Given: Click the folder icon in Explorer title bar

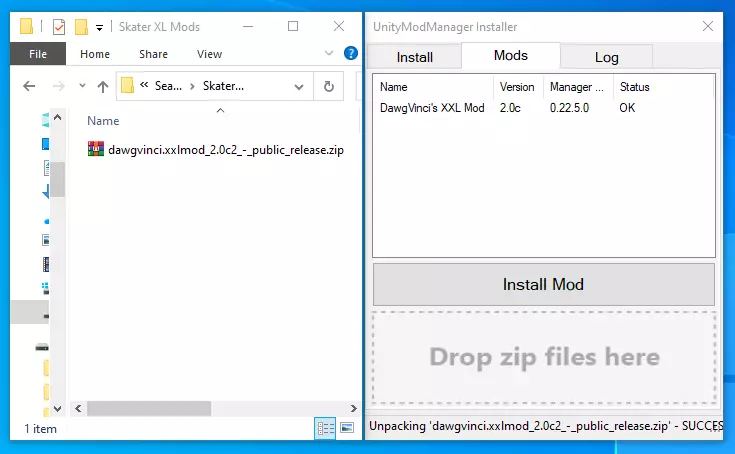Looking at the screenshot, I should point(26,27).
